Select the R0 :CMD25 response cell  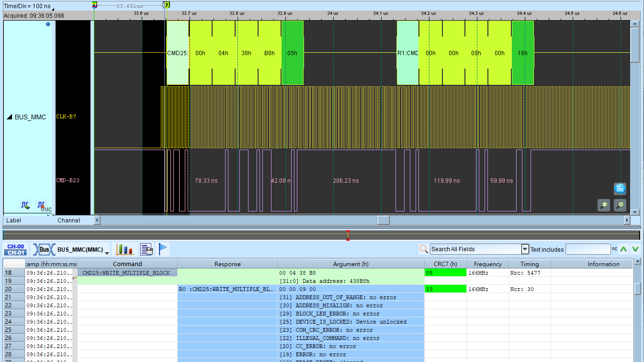pyautogui.click(x=227, y=289)
